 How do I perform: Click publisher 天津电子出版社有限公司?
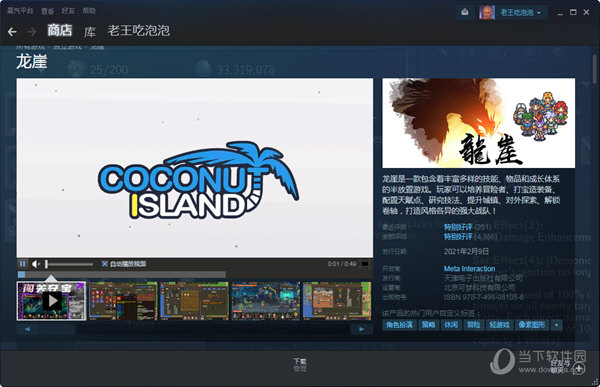point(483,278)
